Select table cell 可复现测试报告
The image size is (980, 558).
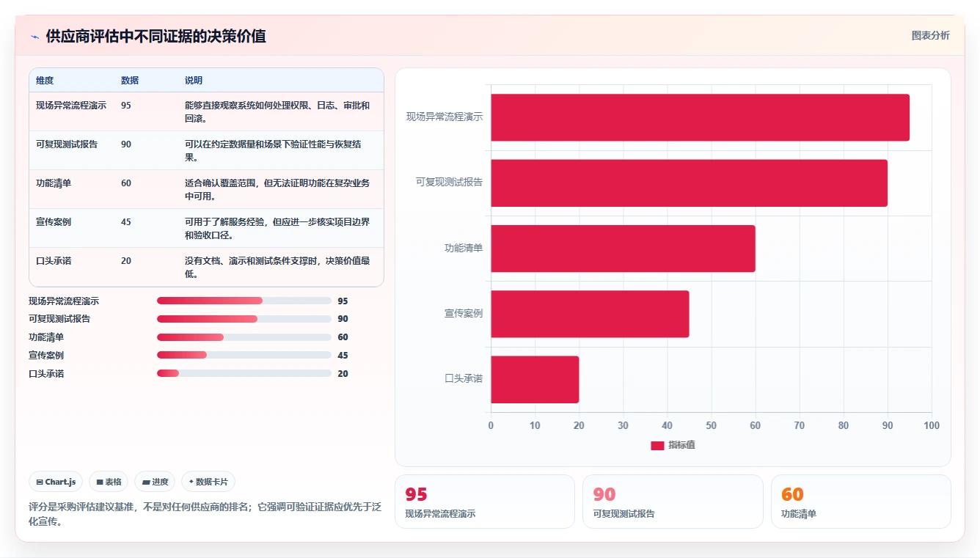point(67,144)
